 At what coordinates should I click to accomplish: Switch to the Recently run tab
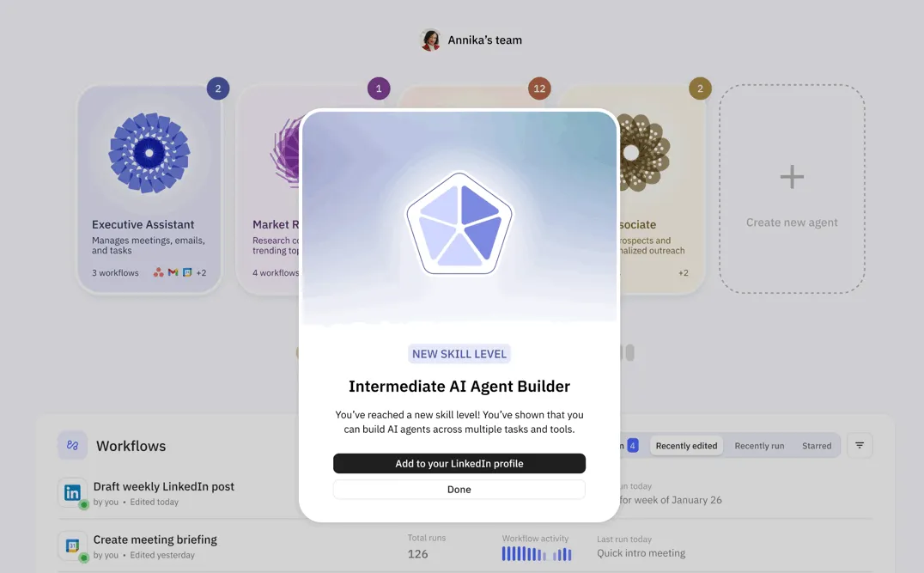[759, 445]
